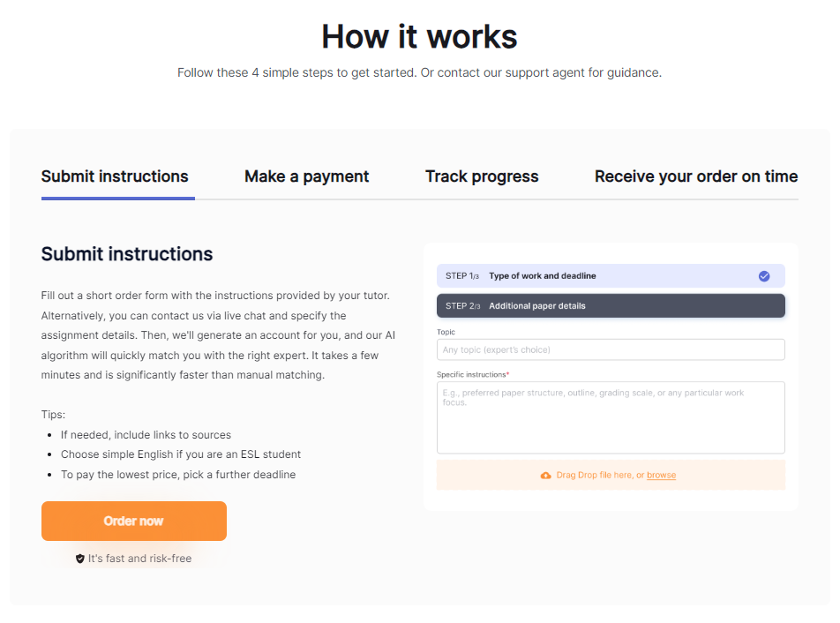Image resolution: width=840 pixels, height=623 pixels.
Task: Click the How it works heading
Action: pos(419,37)
